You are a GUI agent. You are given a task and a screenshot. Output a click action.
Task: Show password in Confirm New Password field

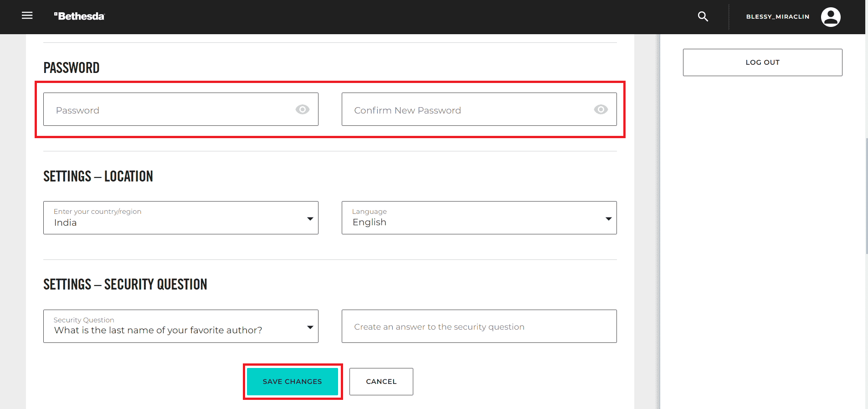[x=601, y=109]
